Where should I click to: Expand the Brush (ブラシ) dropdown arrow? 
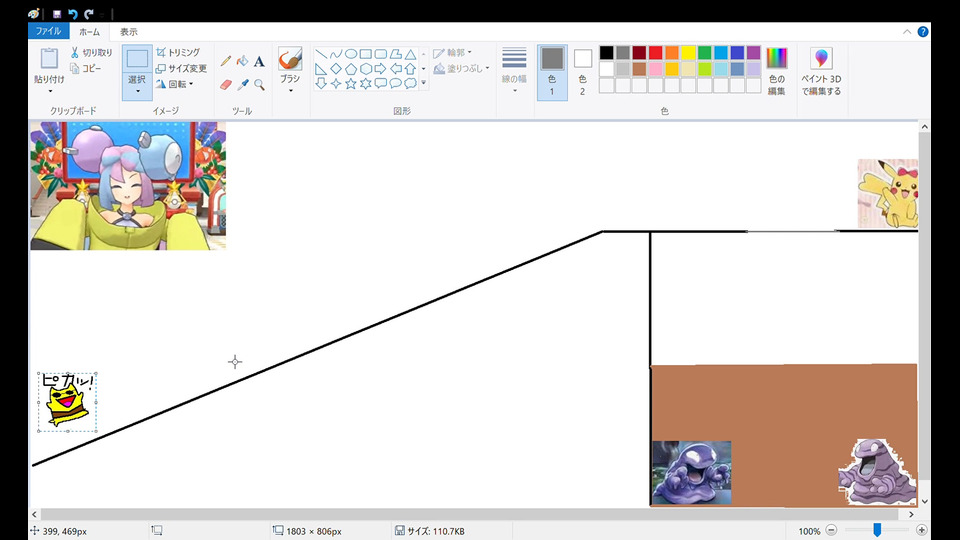(290, 91)
